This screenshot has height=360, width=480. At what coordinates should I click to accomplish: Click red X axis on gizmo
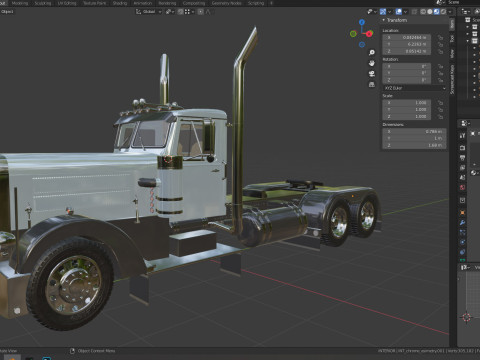coord(369,34)
